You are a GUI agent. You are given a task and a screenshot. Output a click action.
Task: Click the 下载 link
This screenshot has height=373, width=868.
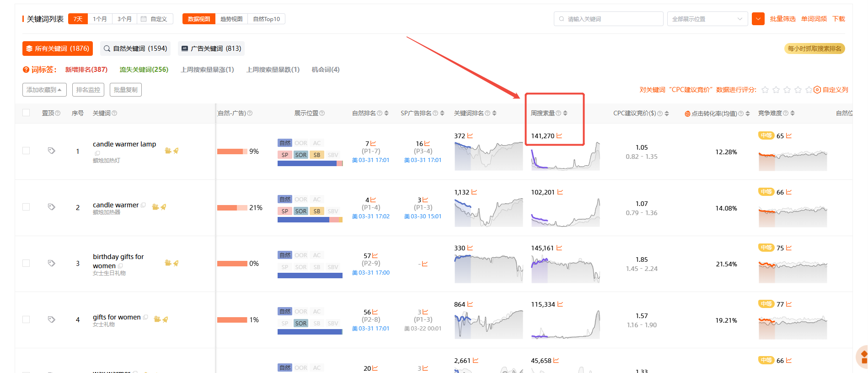point(839,19)
